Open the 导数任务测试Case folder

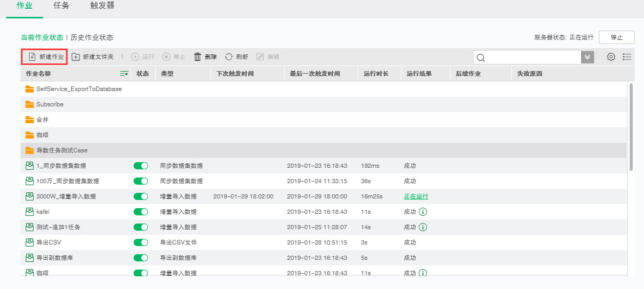pos(61,150)
